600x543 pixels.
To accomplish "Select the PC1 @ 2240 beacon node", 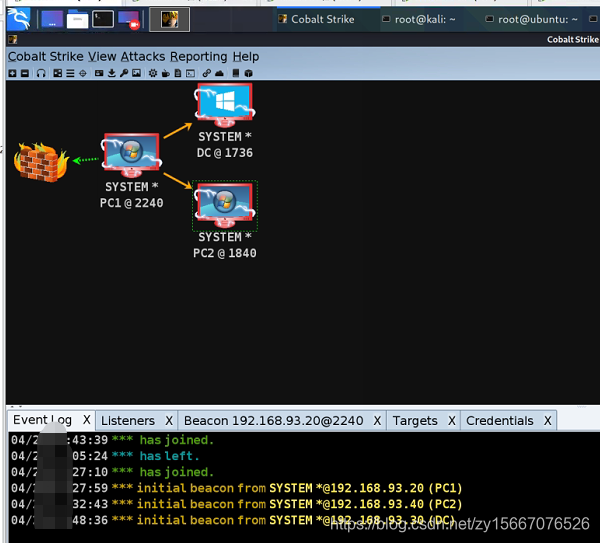I will [131, 155].
